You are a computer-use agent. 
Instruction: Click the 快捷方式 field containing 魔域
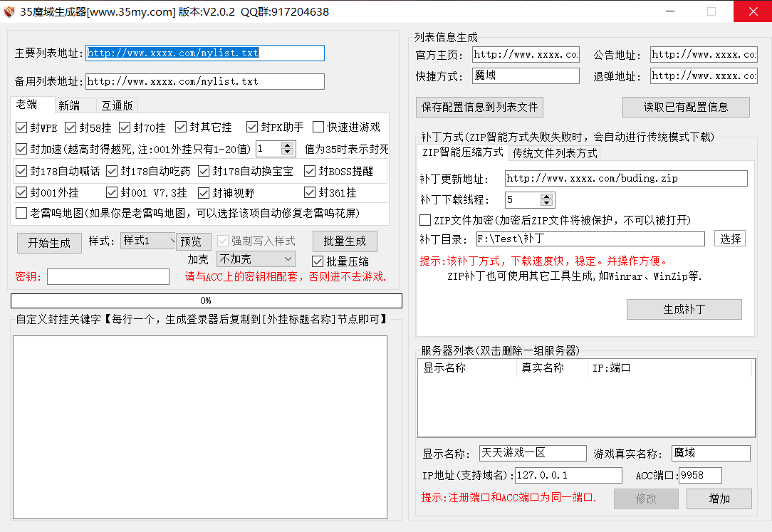(526, 75)
